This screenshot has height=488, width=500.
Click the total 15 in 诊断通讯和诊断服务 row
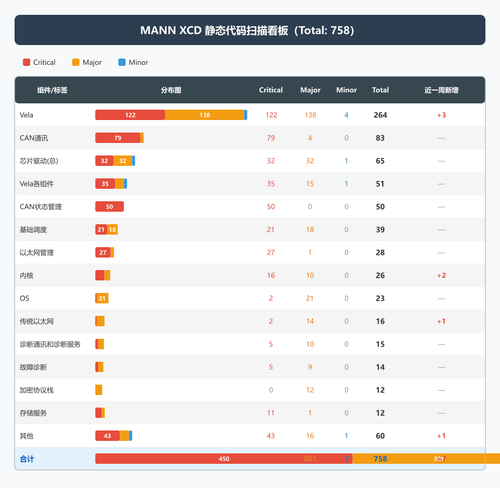point(380,344)
